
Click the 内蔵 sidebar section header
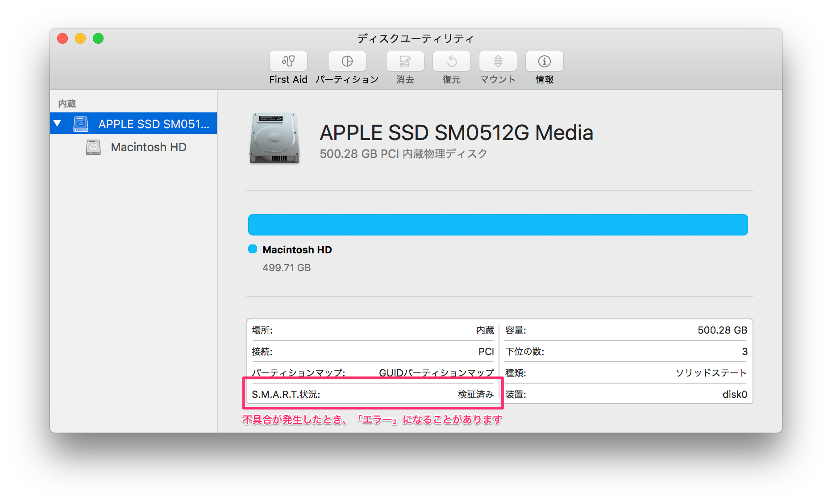[67, 103]
